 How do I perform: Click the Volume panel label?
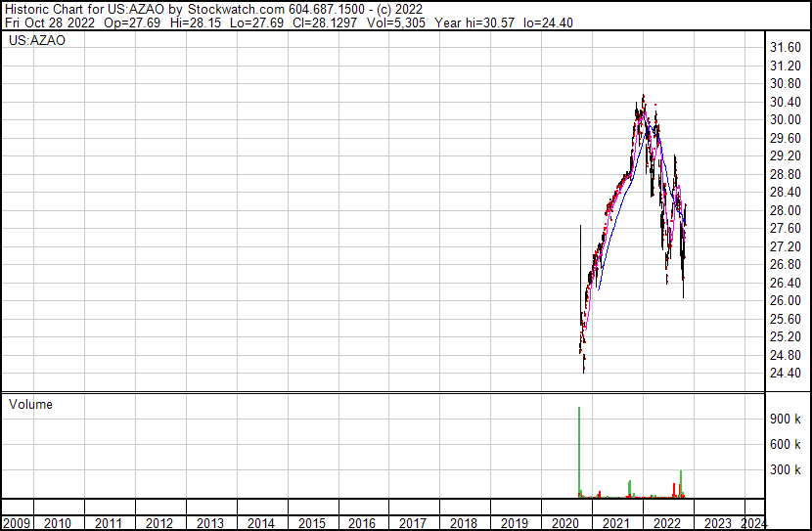pos(30,404)
